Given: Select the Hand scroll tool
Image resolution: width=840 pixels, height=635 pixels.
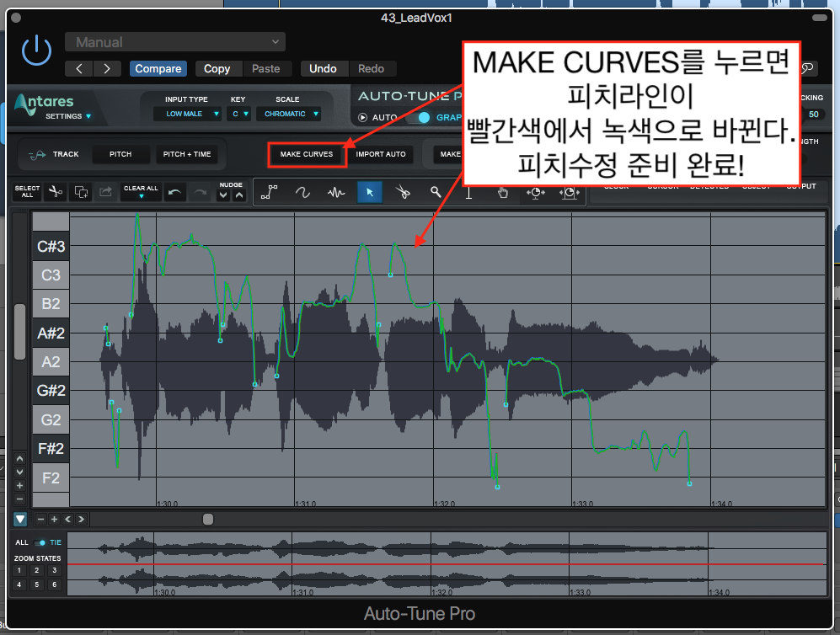Looking at the screenshot, I should [x=502, y=194].
